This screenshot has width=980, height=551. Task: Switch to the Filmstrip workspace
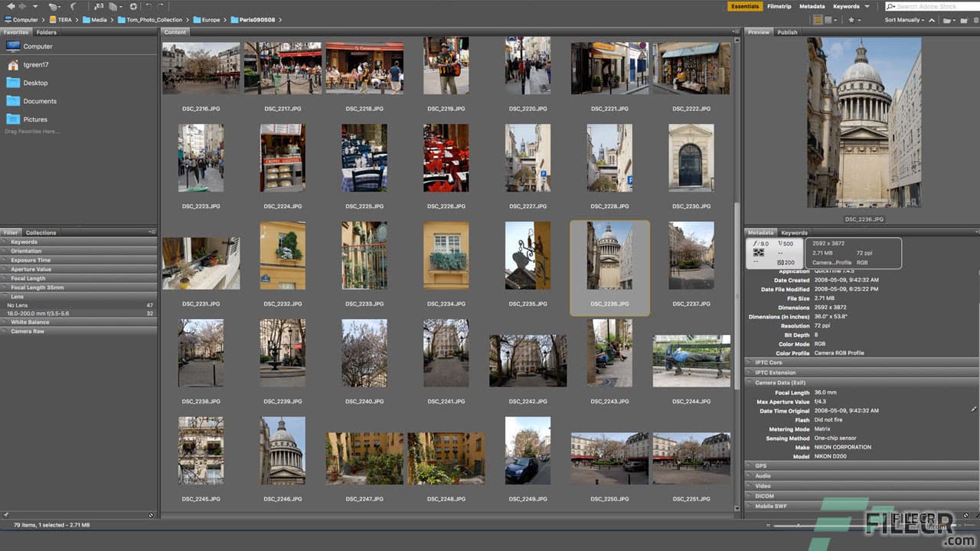coord(779,5)
